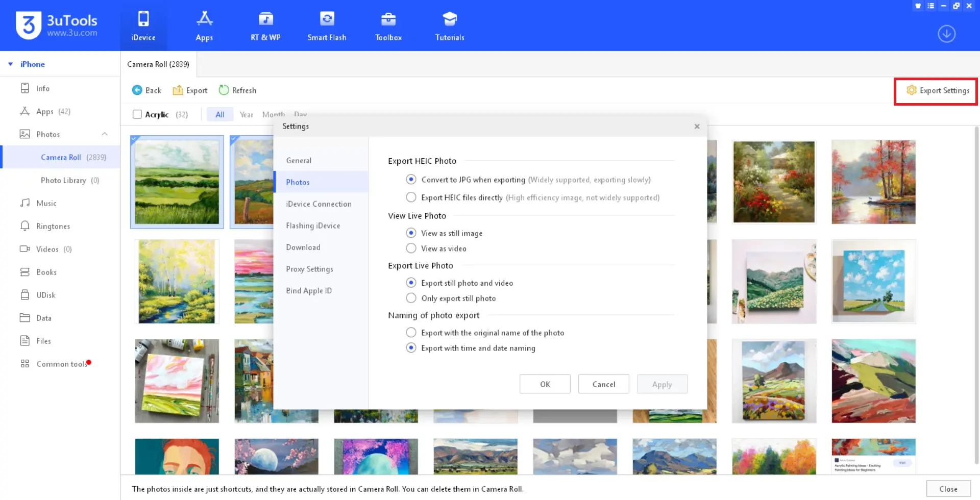
Task: Cancel the Settings dialog
Action: (x=603, y=384)
